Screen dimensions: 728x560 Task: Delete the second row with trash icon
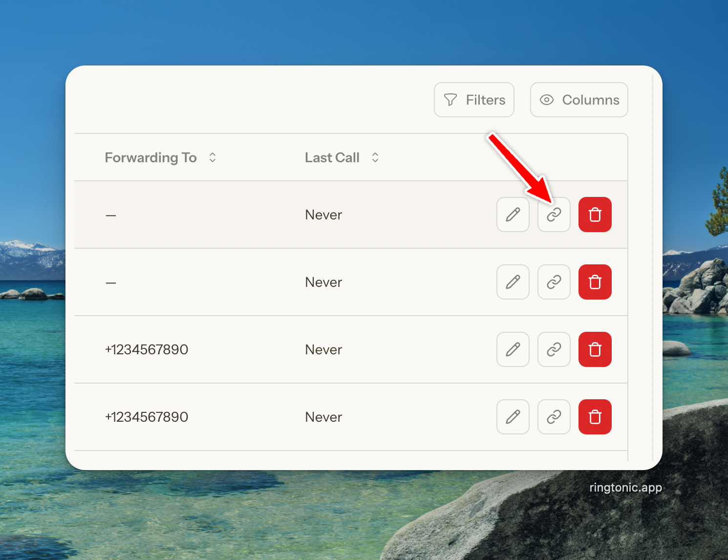coord(595,282)
